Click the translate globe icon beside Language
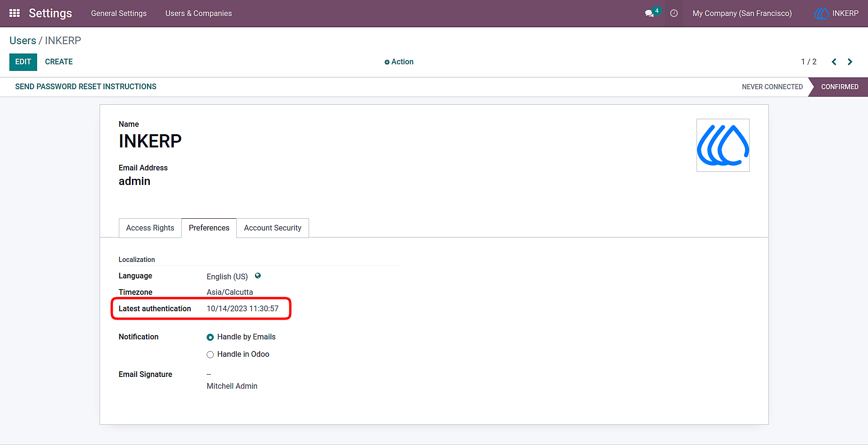 pos(258,276)
